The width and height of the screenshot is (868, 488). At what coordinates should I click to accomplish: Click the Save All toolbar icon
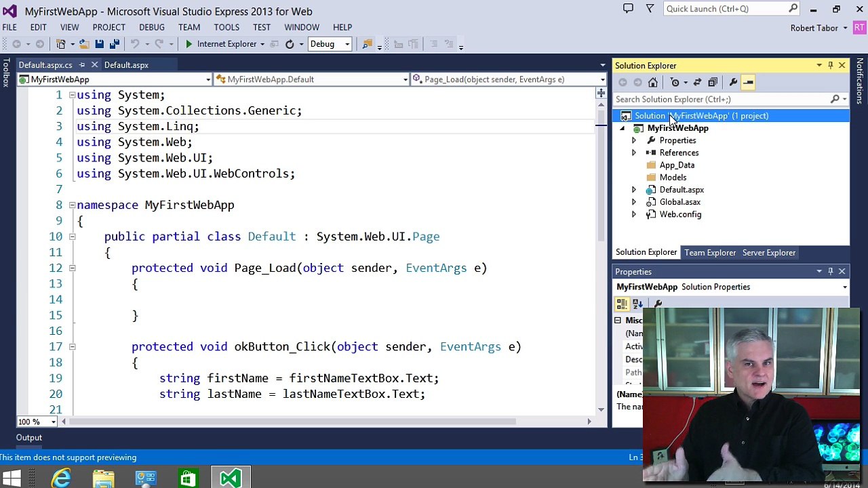(114, 44)
